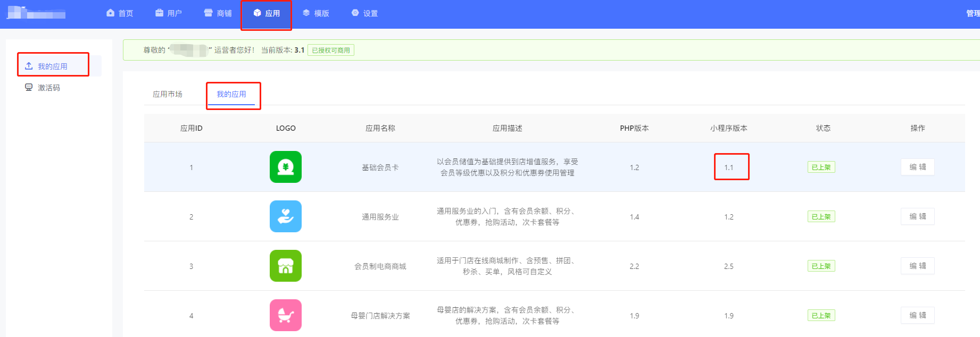Switch to the 我的应用 tab
The width and height of the screenshot is (980, 337).
231,94
